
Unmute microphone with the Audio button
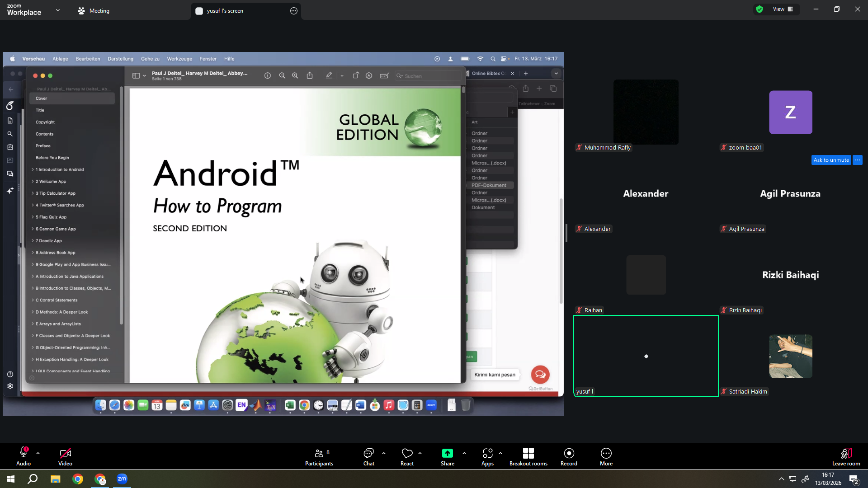point(24,457)
